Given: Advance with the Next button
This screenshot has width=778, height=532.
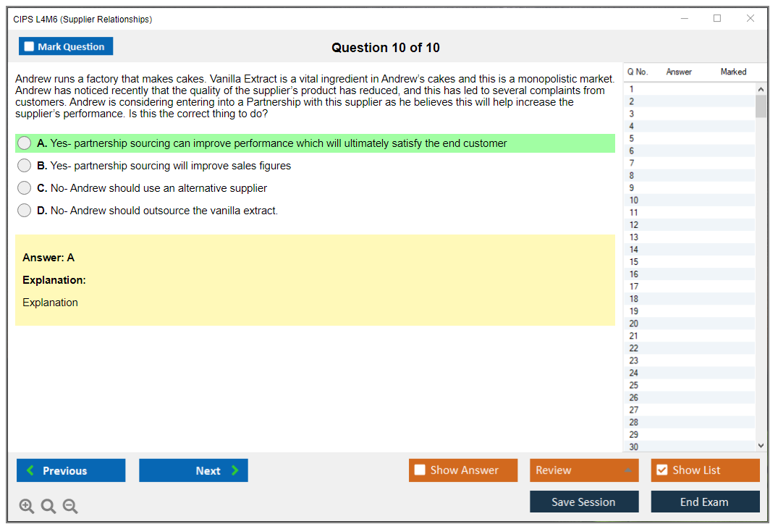Looking at the screenshot, I should [x=193, y=470].
